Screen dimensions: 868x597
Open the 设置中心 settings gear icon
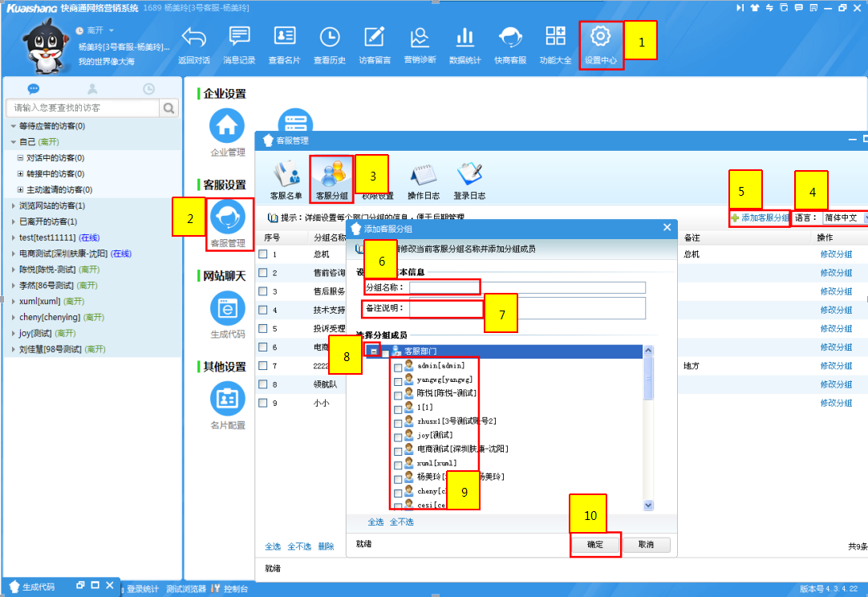click(x=601, y=38)
